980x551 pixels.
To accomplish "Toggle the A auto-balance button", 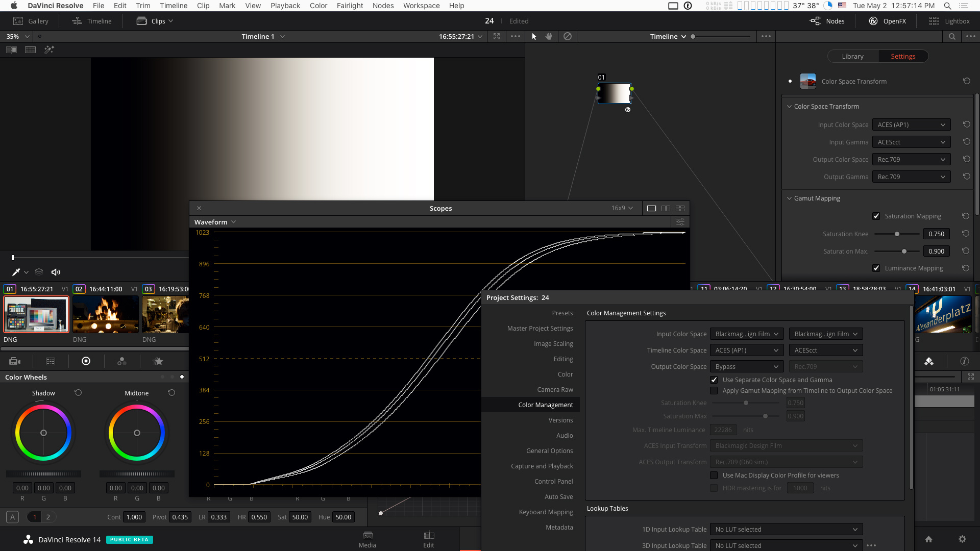I will (13, 517).
